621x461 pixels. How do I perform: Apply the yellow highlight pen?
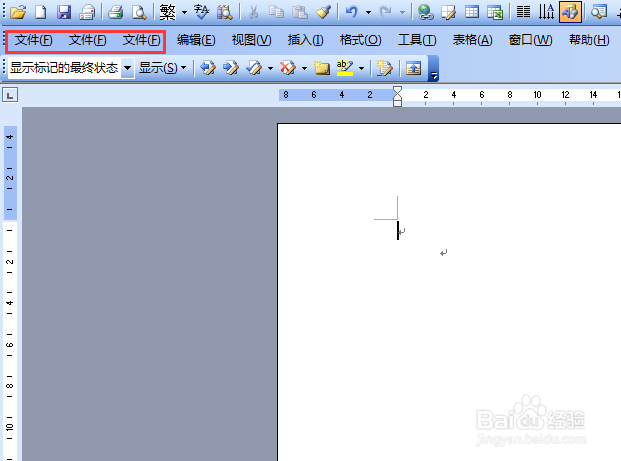345,68
